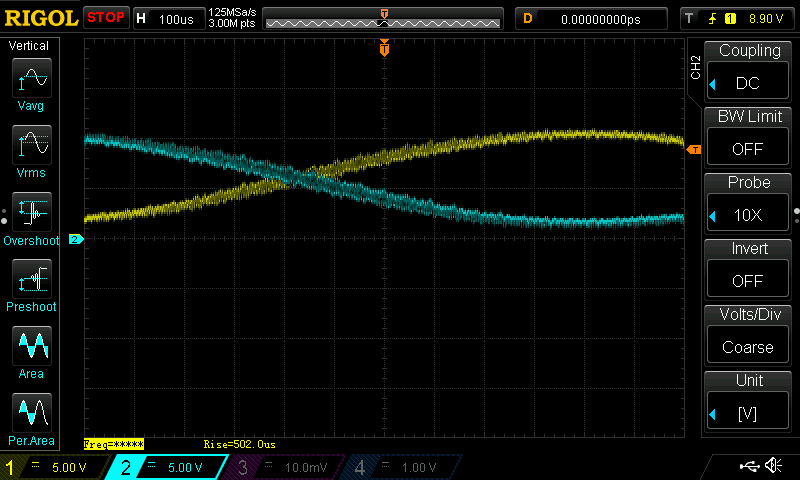This screenshot has width=800, height=480.
Task: Select the Vavg measurement icon
Action: tap(32, 78)
